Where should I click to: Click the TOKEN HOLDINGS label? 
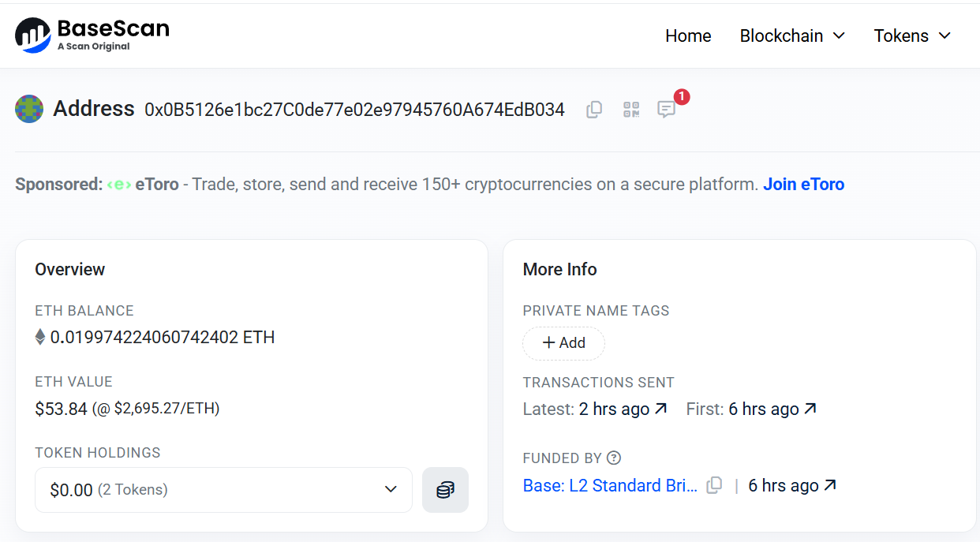coord(97,453)
